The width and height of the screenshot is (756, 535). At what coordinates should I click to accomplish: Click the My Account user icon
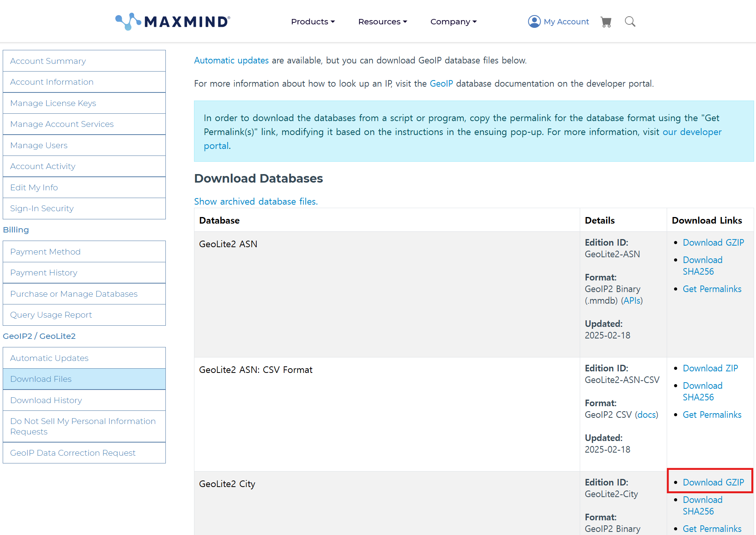534,22
